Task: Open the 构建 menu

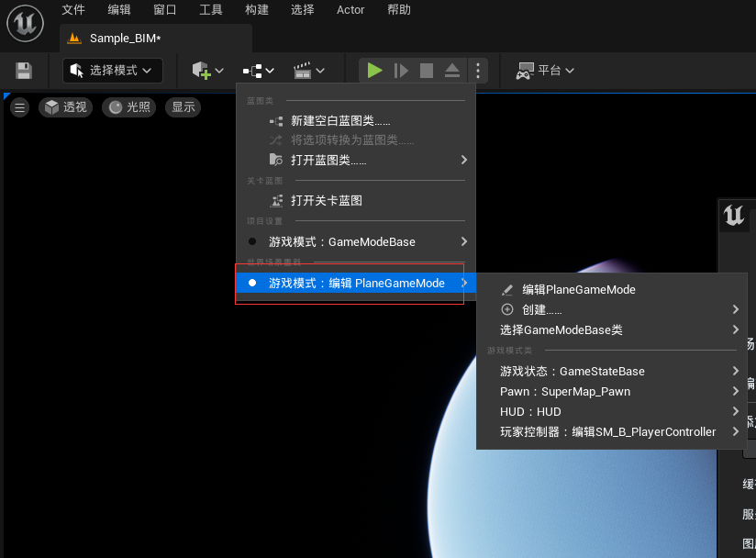Action: (x=257, y=10)
